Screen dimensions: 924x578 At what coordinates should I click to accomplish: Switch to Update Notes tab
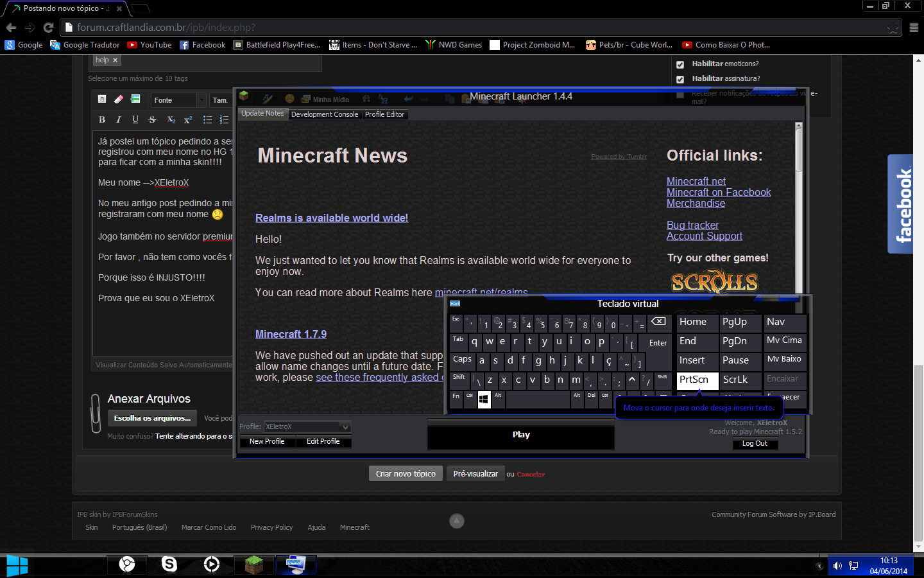(262, 113)
